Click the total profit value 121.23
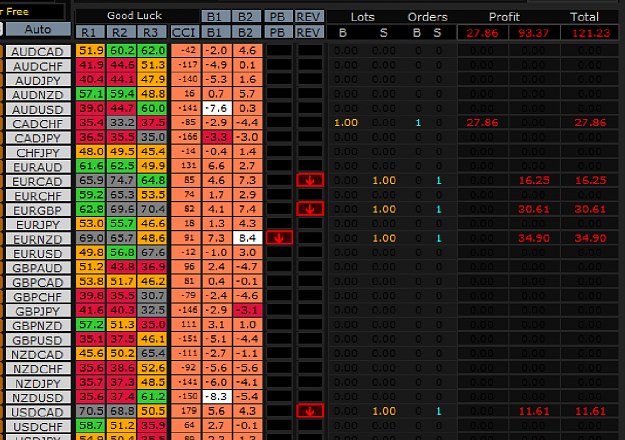This screenshot has height=440, width=625. [591, 33]
